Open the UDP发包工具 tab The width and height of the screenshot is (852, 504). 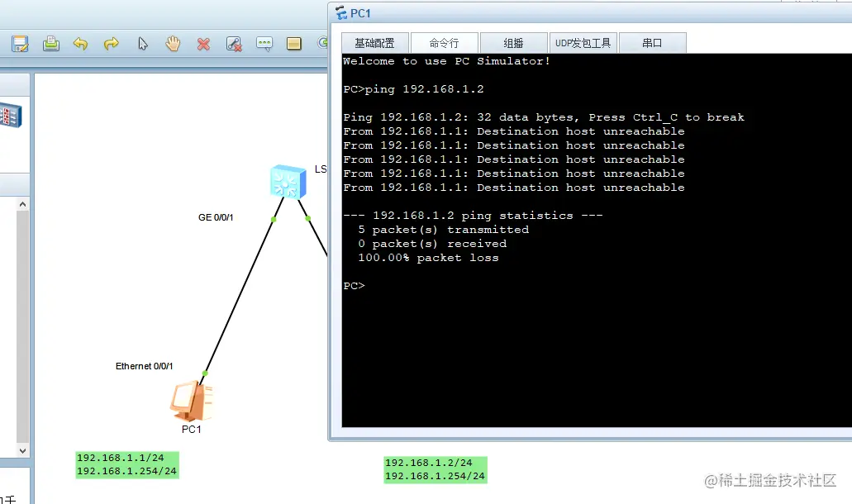coord(583,43)
